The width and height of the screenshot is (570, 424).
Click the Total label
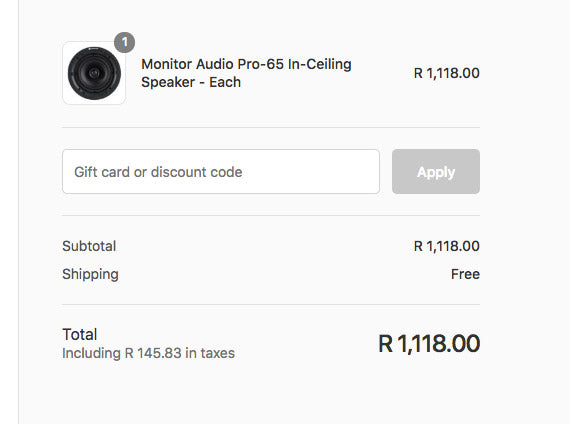(80, 335)
